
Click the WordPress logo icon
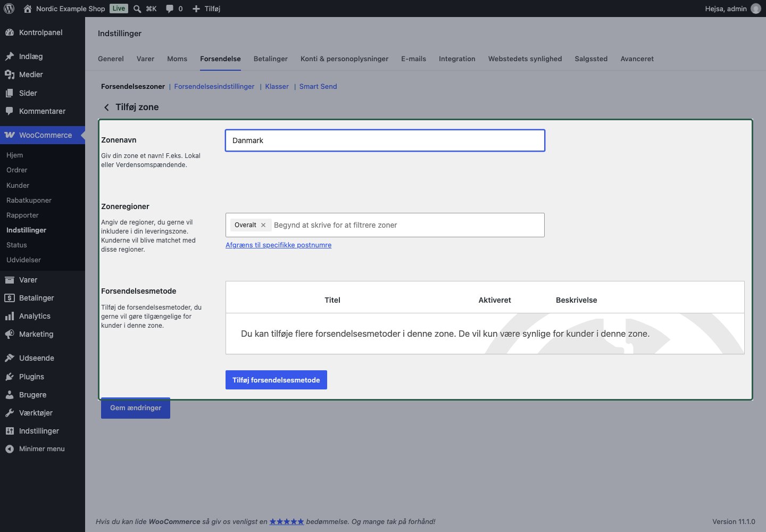9,9
